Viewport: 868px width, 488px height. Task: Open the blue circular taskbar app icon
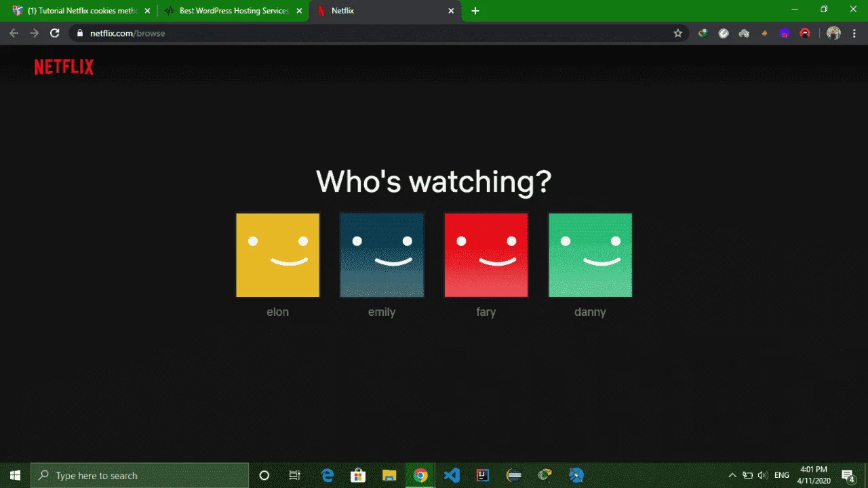coord(576,475)
